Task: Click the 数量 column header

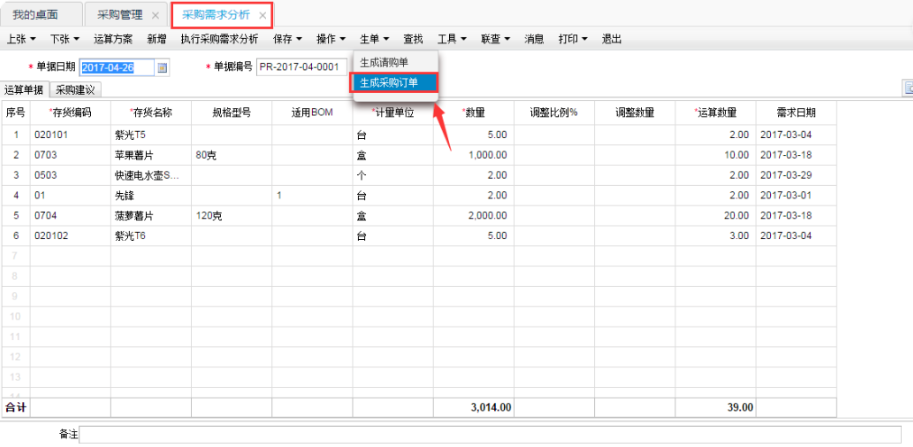Action: point(473,112)
